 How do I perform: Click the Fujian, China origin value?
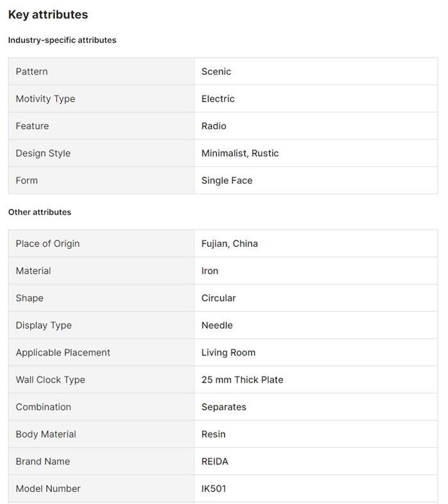(230, 244)
